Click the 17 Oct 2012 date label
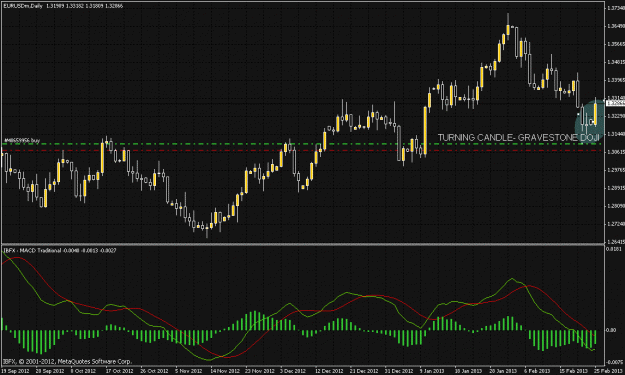The image size is (625, 375). coord(119,371)
